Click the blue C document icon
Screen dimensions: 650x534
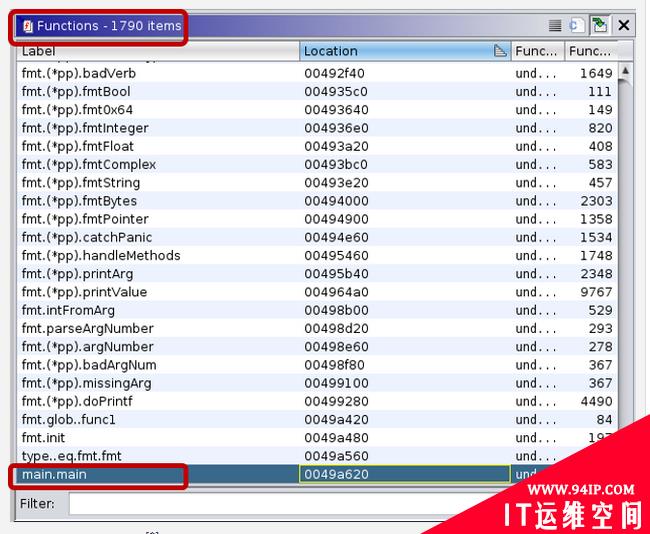pyautogui.click(x=577, y=26)
